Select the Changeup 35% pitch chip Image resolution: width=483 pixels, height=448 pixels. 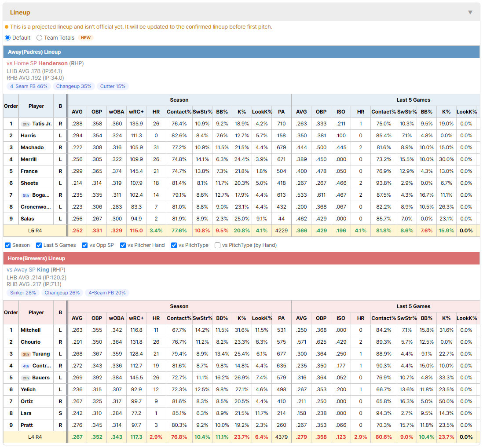click(x=73, y=86)
